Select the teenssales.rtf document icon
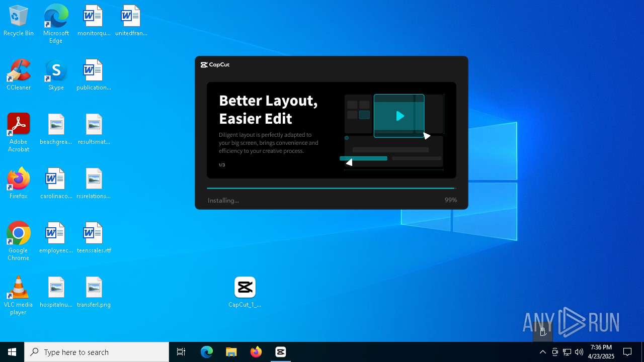The height and width of the screenshot is (362, 644). point(94,238)
